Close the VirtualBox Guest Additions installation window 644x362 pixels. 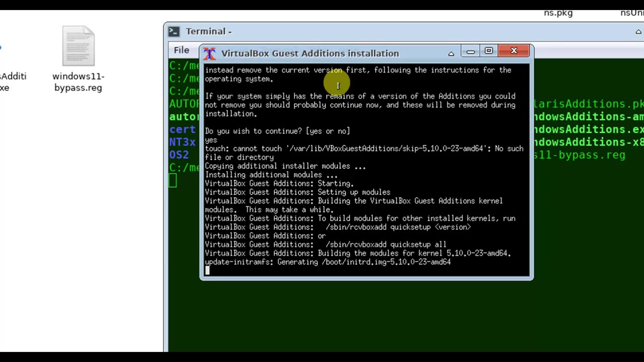click(x=514, y=51)
